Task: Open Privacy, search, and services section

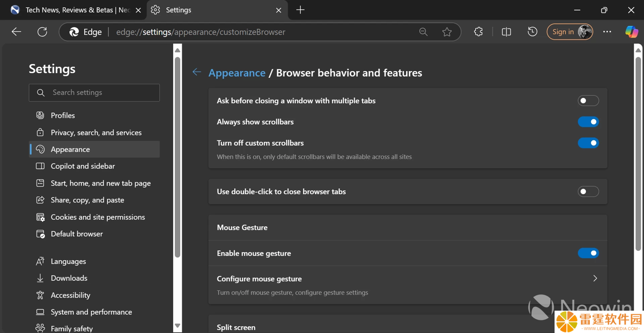Action: 94,132
